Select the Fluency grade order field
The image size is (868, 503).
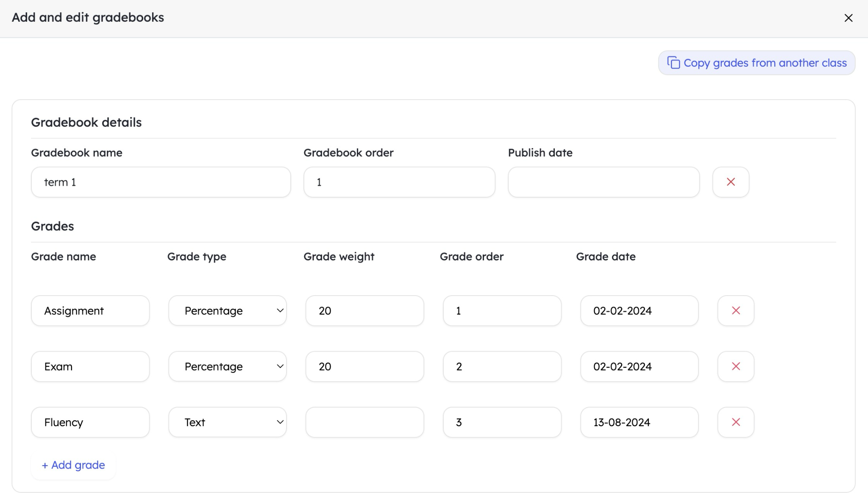[x=502, y=422]
